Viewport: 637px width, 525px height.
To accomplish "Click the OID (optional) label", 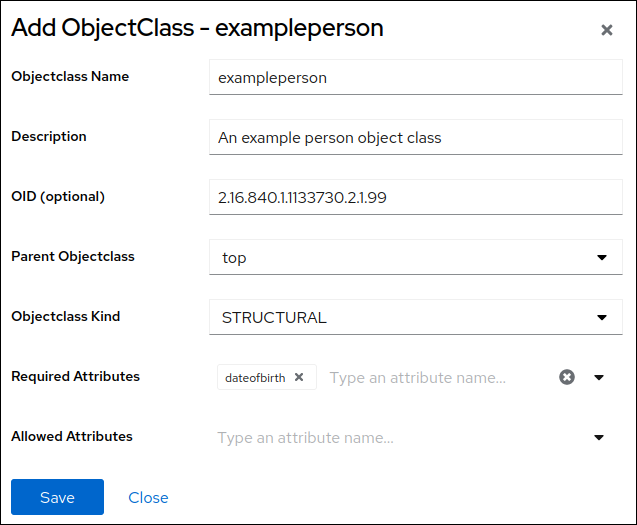I will coord(58,196).
